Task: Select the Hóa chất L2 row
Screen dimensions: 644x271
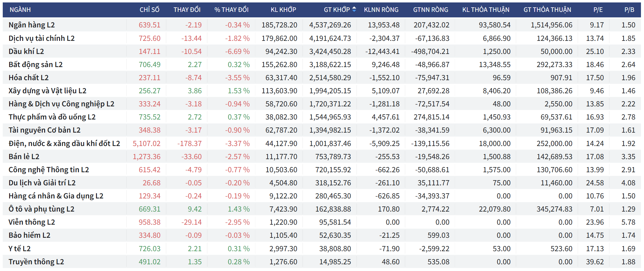Action: (x=29, y=78)
